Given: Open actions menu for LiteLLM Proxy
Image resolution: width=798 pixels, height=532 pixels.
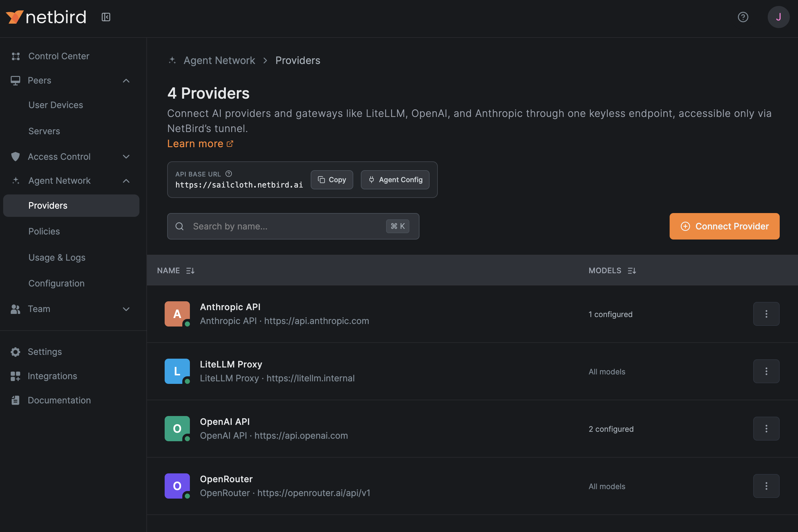Looking at the screenshot, I should pos(766,371).
